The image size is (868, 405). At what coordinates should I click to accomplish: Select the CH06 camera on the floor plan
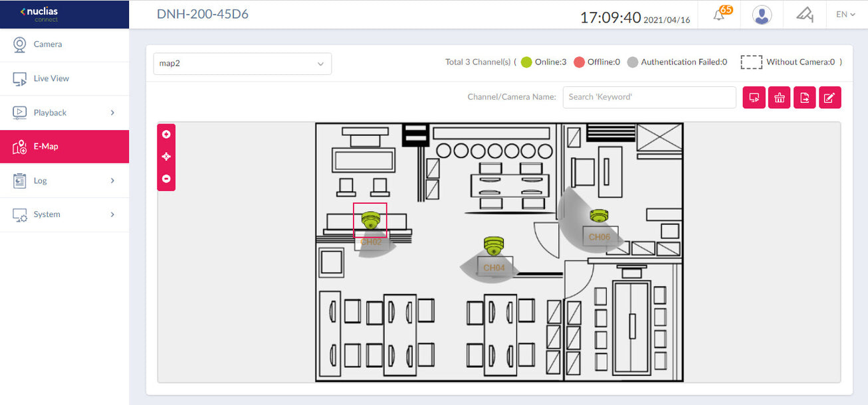pyautogui.click(x=599, y=216)
